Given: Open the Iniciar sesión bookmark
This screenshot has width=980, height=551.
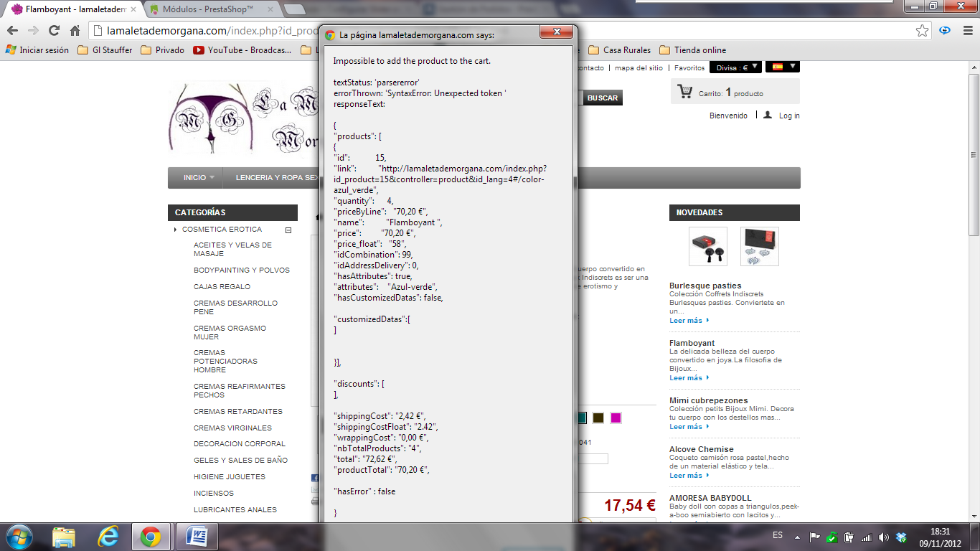Looking at the screenshot, I should point(37,50).
